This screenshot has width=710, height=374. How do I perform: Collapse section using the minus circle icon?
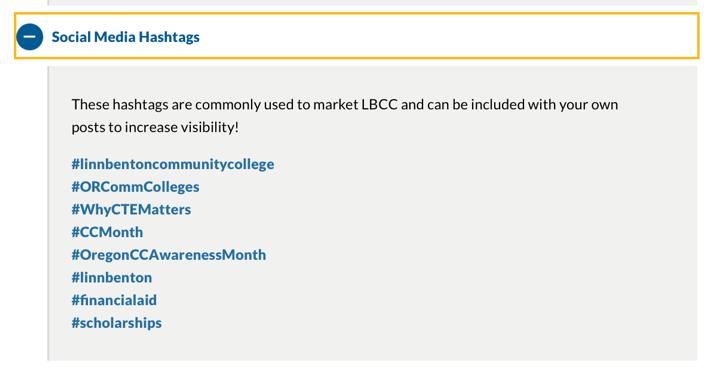(x=29, y=37)
